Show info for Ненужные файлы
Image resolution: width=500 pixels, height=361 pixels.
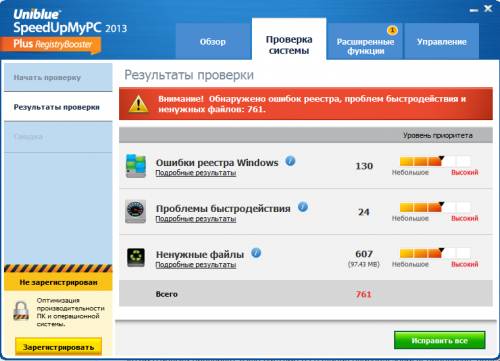(256, 253)
